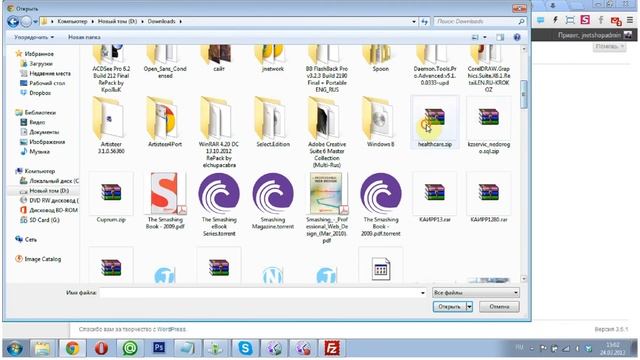This screenshot has width=640, height=360.
Task: Select Документы library in the sidebar
Action: (44, 132)
